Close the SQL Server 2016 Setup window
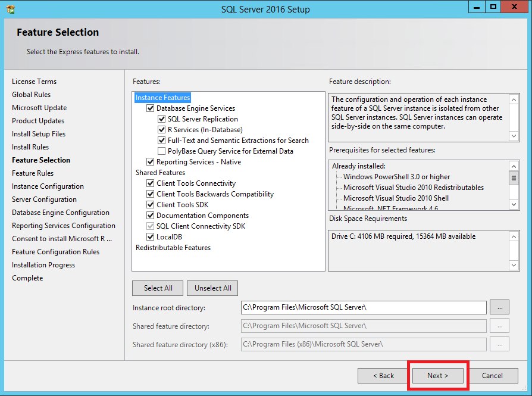The image size is (532, 396). click(514, 7)
